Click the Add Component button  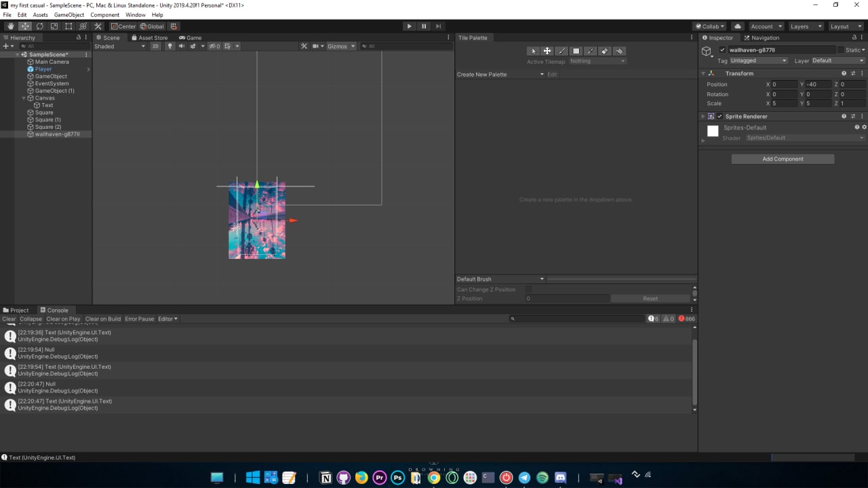pos(783,159)
